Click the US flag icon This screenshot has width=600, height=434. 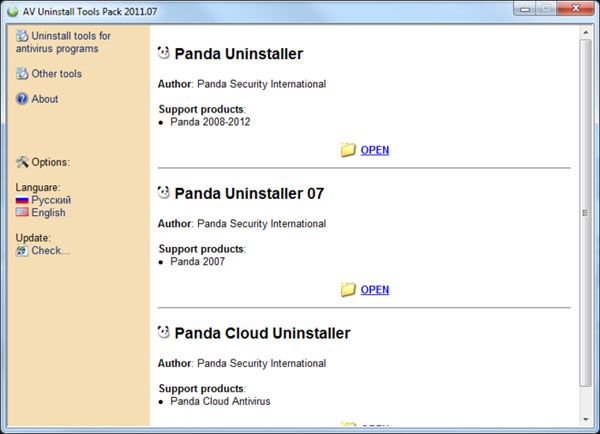22,212
